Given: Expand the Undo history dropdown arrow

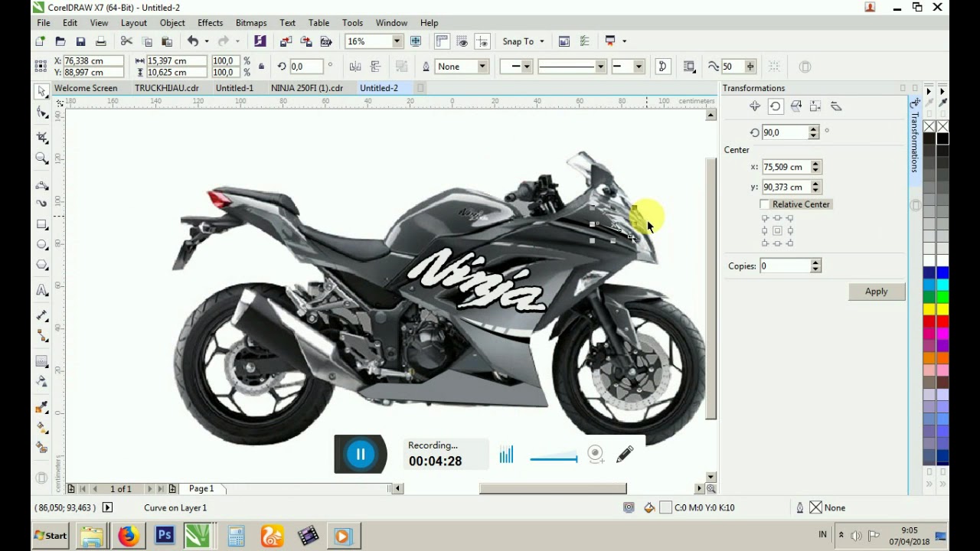Looking at the screenshot, I should [x=207, y=41].
